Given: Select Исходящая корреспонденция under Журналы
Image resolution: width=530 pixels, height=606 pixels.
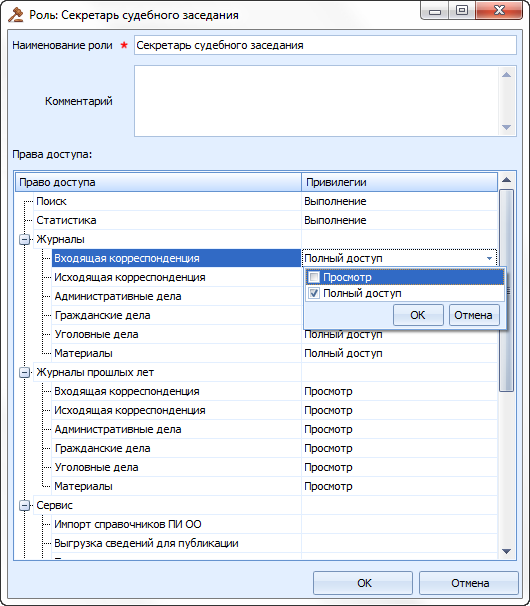Looking at the screenshot, I should click(130, 277).
